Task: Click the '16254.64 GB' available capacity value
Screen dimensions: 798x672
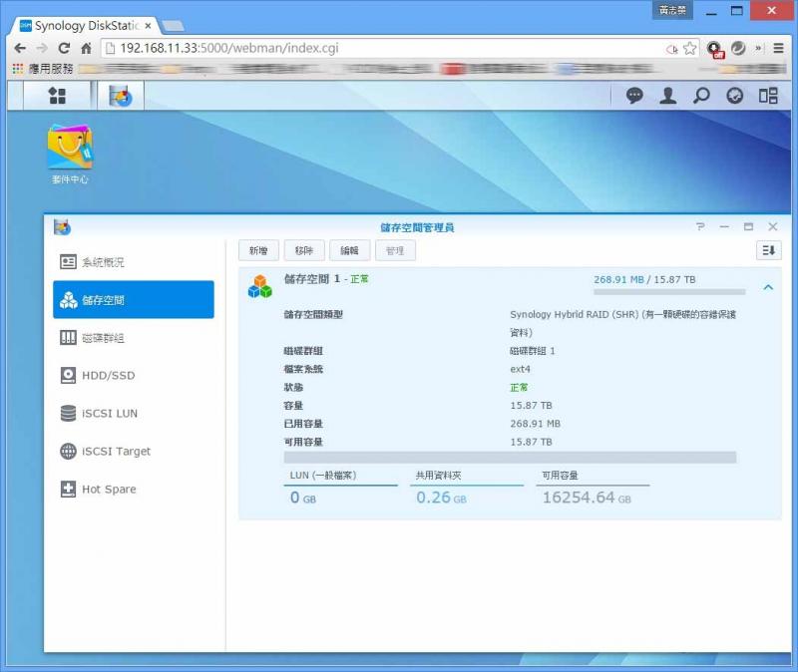Action: click(587, 497)
